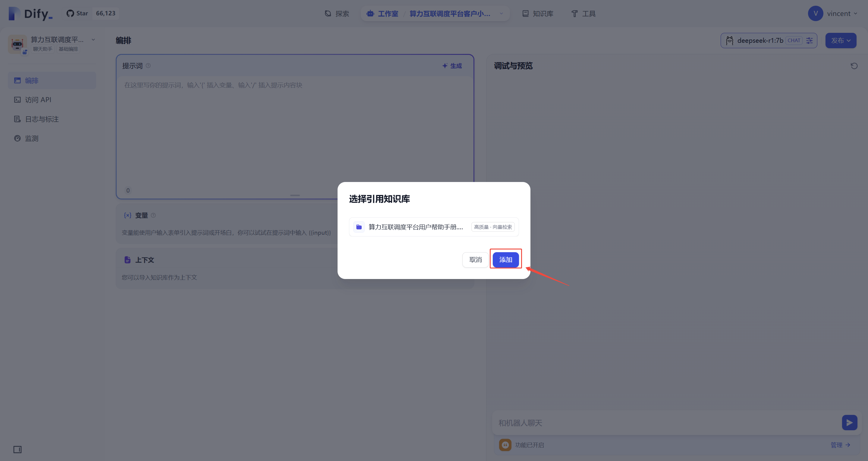
Task: Collapse the sidebar with bottom-left panel icon
Action: pyautogui.click(x=17, y=449)
